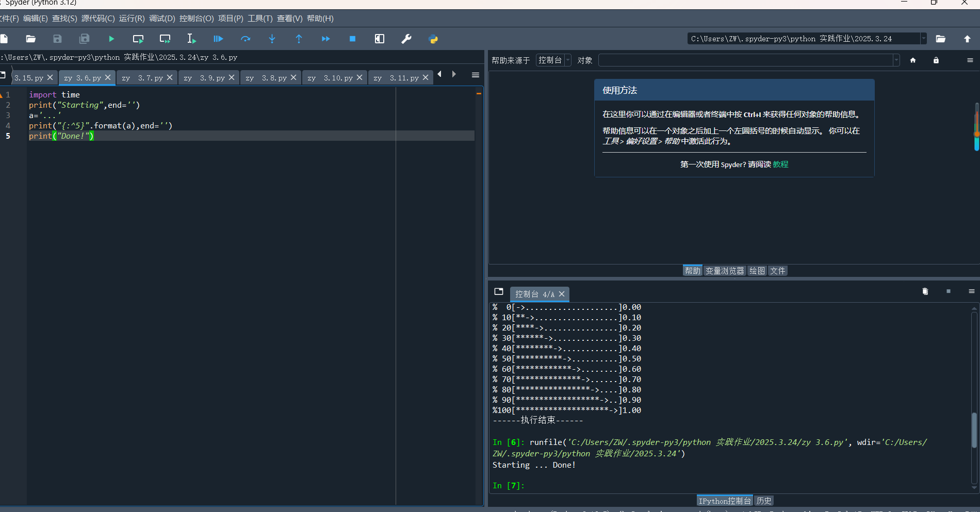Click the In [7]: console prompt
Viewport: 980px width, 512px height.
click(x=509, y=485)
